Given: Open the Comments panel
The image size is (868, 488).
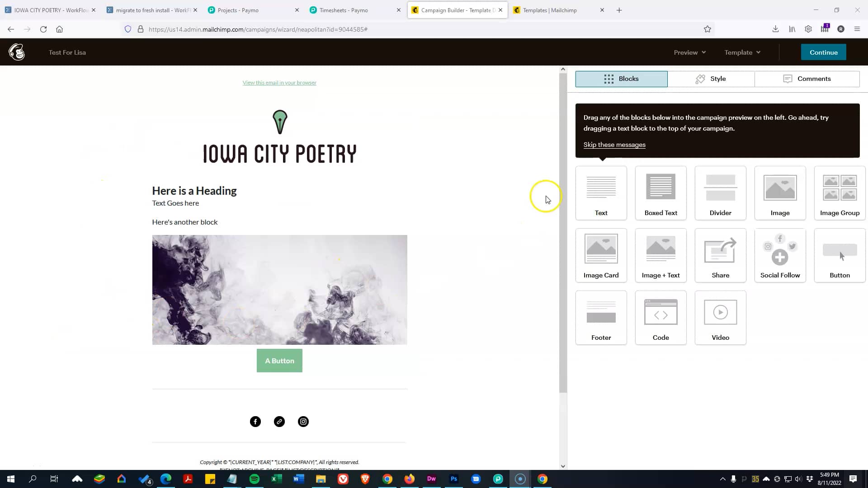Looking at the screenshot, I should (x=808, y=79).
